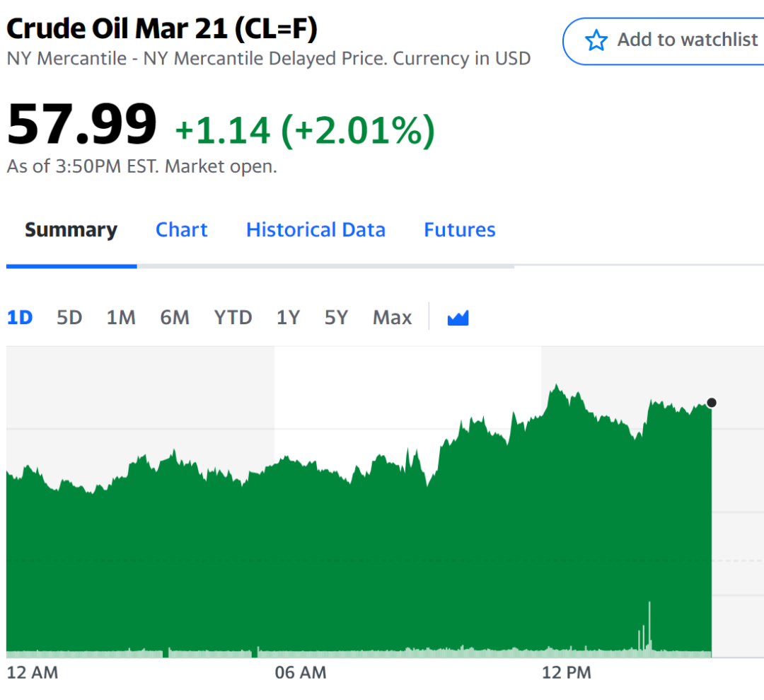Go to the Futures tab
764x700 pixels.
[x=460, y=230]
